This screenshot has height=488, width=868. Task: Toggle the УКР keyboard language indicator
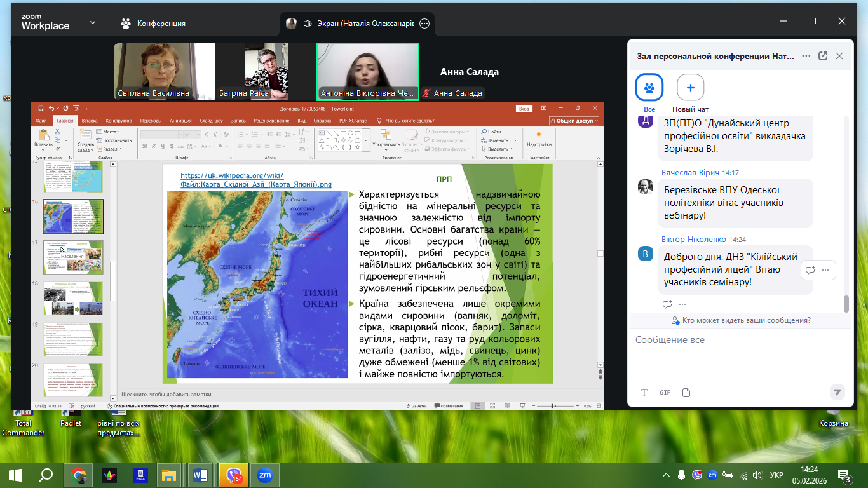click(x=776, y=475)
